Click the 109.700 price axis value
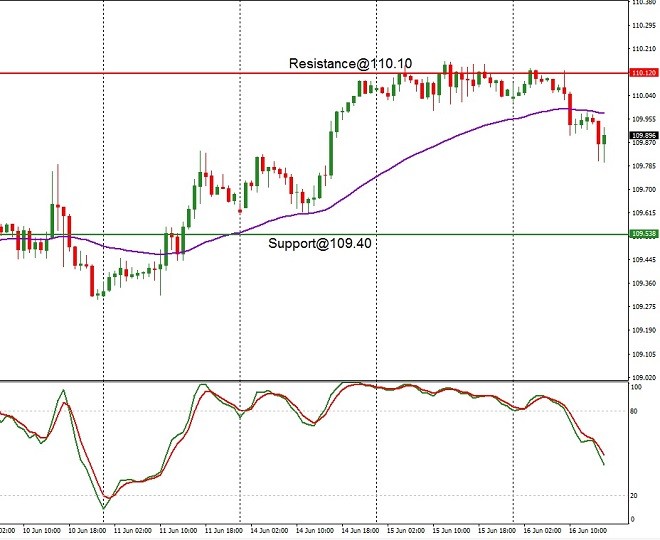Viewport: 660px width, 540px height. pos(644,189)
